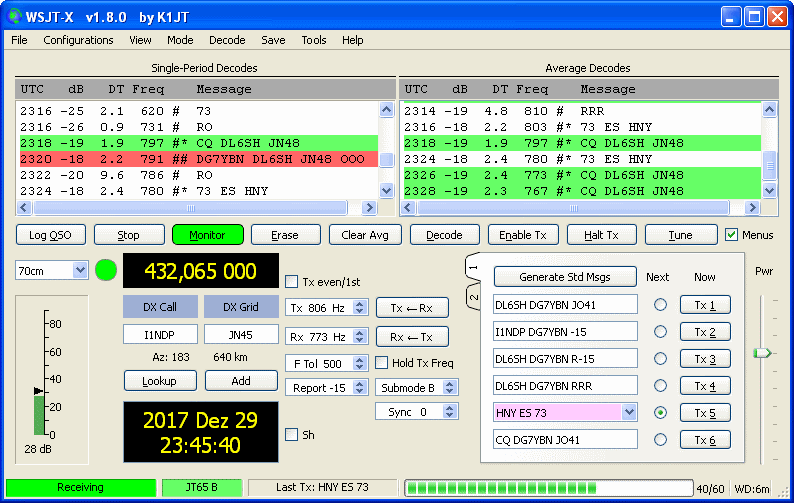Image resolution: width=794 pixels, height=503 pixels.
Task: Open the Decode menu
Action: click(x=227, y=40)
